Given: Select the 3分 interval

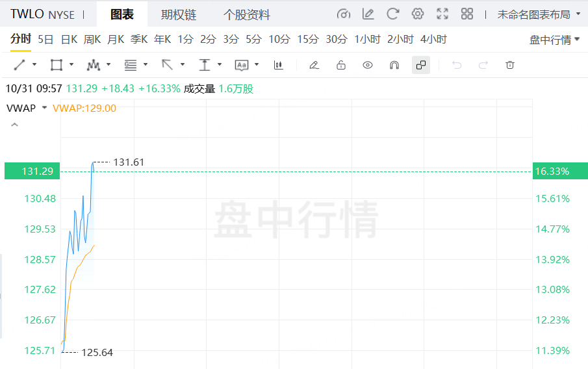Looking at the screenshot, I should [231, 39].
